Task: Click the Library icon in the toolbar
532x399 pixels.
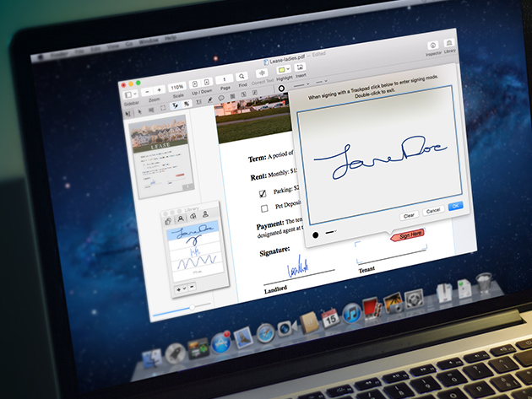Action: coord(451,43)
